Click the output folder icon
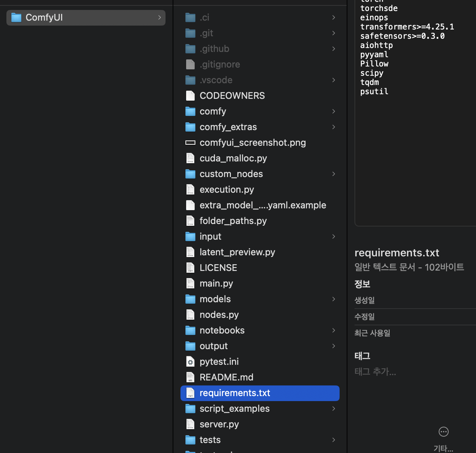Screen dimensions: 476x453 point(190,346)
